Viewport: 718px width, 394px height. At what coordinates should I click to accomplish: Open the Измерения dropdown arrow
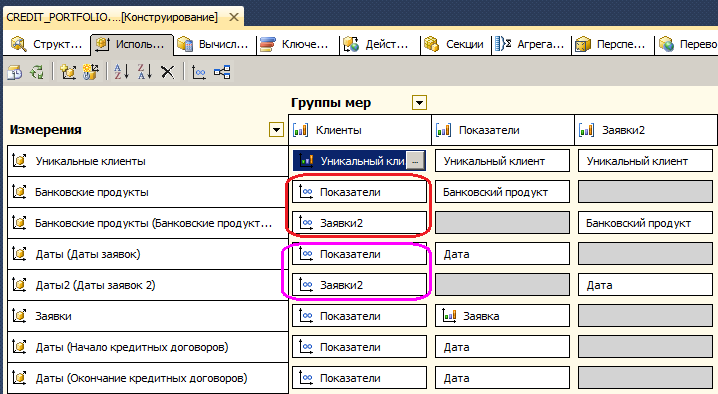coord(276,130)
